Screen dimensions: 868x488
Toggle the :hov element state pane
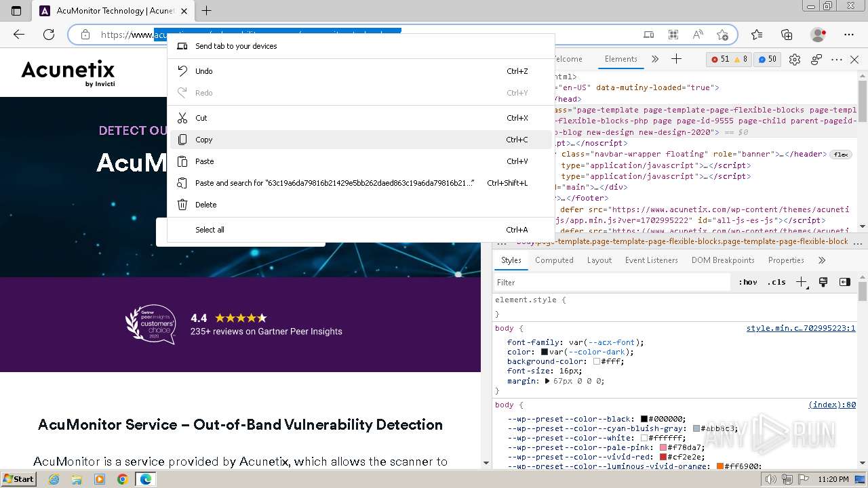[x=749, y=282]
